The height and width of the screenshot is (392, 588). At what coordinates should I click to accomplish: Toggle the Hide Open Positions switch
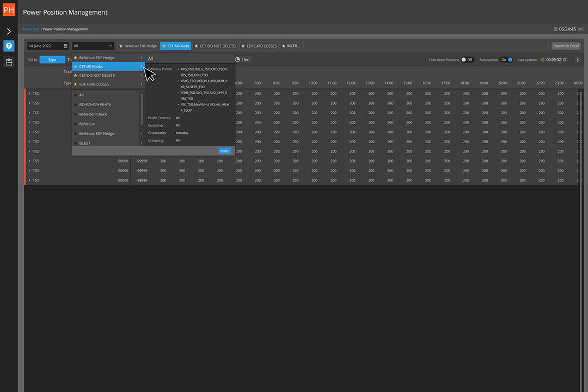click(x=467, y=60)
